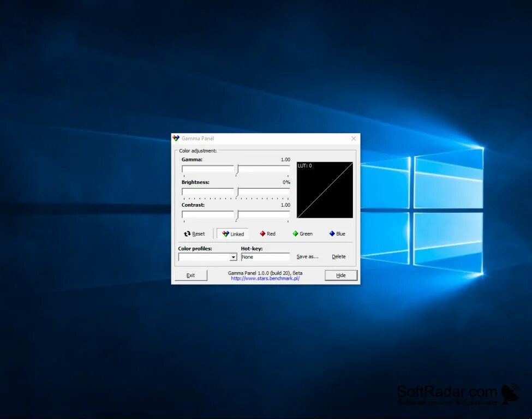Click the 'Color adjustment:' group label

pos(198,151)
